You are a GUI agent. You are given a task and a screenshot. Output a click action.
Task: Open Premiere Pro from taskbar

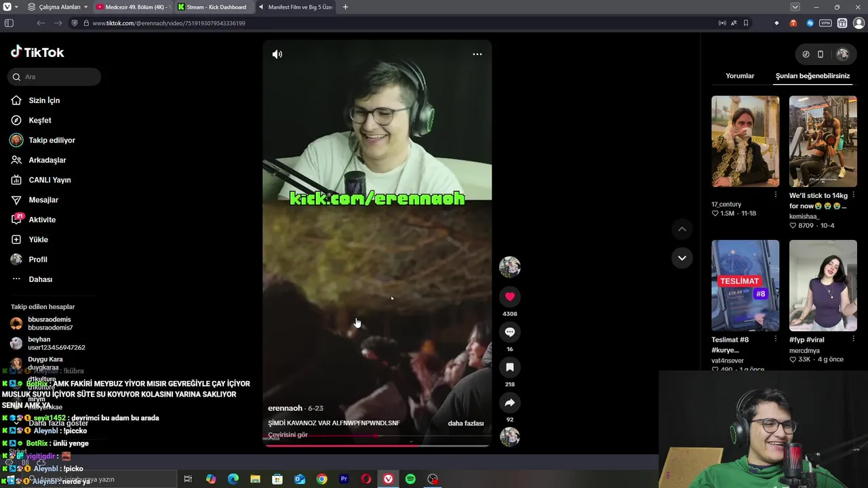click(344, 479)
